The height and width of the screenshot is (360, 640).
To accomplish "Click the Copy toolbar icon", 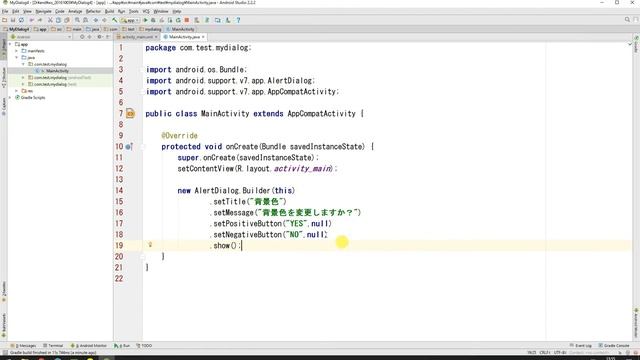I will click(x=58, y=20).
